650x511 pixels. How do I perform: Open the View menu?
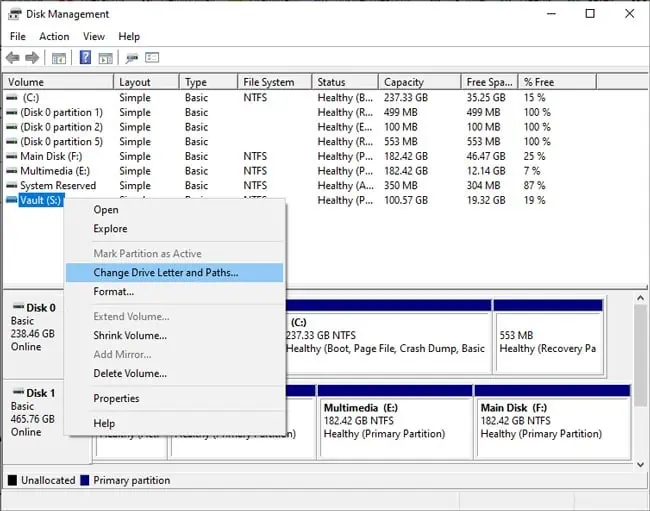94,36
